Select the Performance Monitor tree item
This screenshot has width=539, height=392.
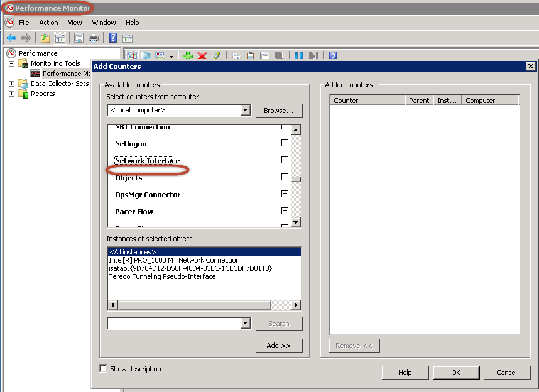coord(67,73)
